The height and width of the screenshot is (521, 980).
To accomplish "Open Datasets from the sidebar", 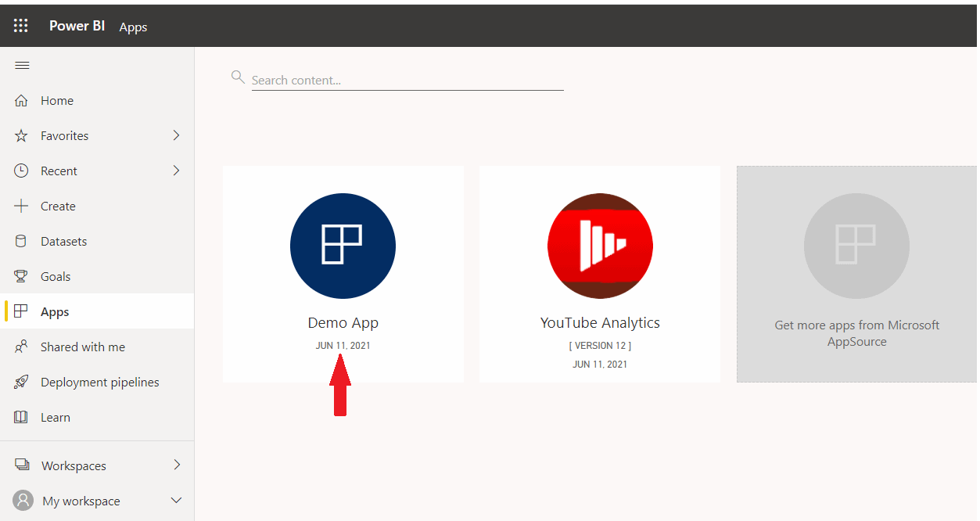I will pyautogui.click(x=22, y=241).
